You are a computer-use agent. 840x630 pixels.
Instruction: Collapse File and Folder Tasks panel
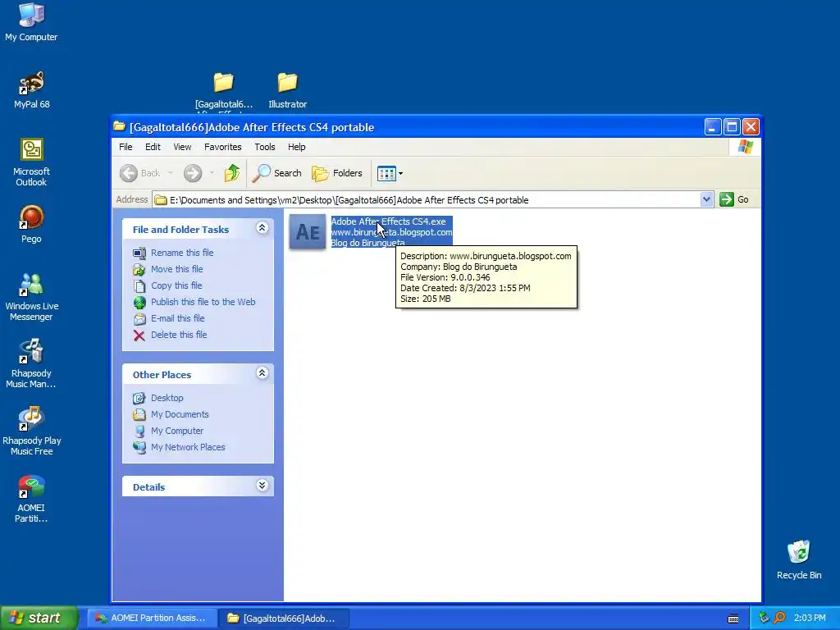tap(262, 228)
